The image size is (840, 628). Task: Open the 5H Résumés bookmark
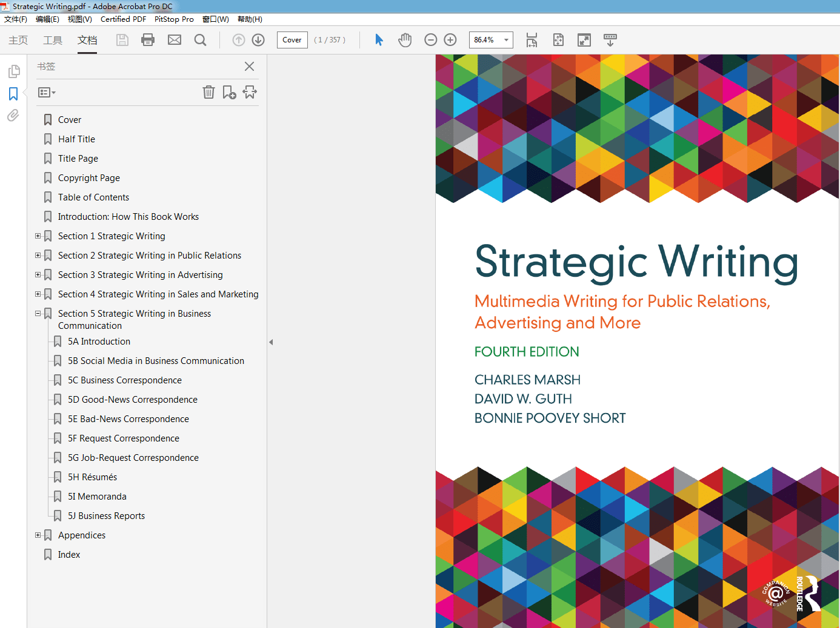tap(94, 477)
